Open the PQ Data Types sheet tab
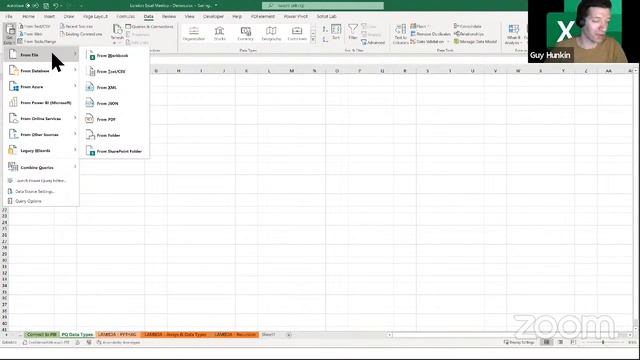Viewport: 640px width, 360px height. click(x=77, y=335)
